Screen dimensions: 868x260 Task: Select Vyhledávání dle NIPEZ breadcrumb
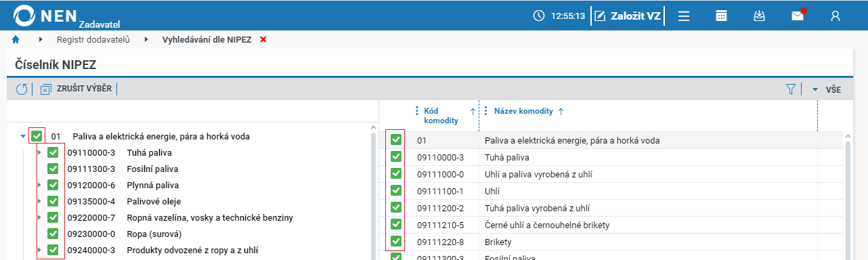coord(207,39)
